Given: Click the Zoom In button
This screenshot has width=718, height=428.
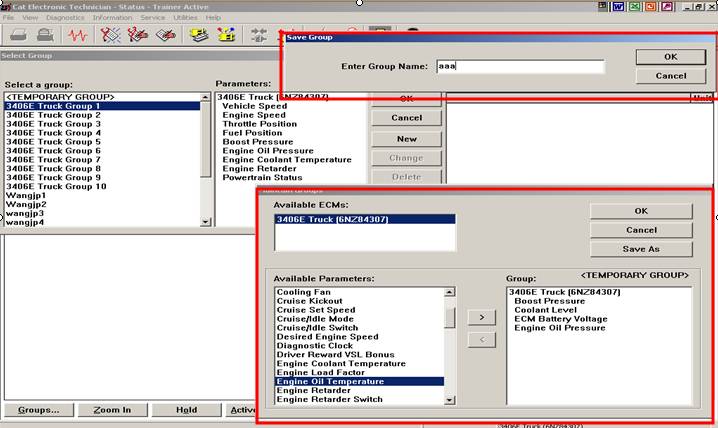Looking at the screenshot, I should (x=112, y=410).
